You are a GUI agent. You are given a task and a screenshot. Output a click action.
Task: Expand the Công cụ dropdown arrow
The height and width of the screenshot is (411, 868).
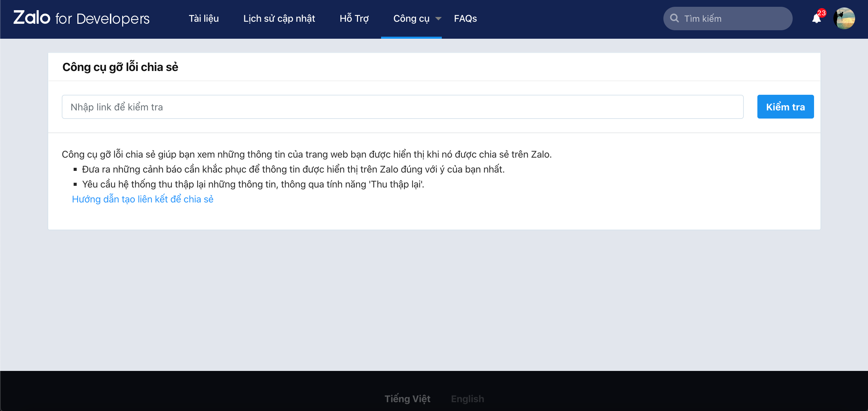438,19
